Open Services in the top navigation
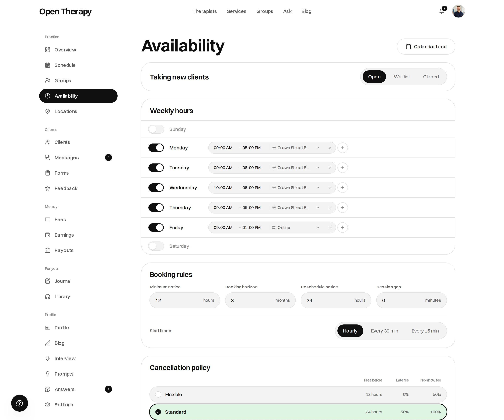 point(236,11)
